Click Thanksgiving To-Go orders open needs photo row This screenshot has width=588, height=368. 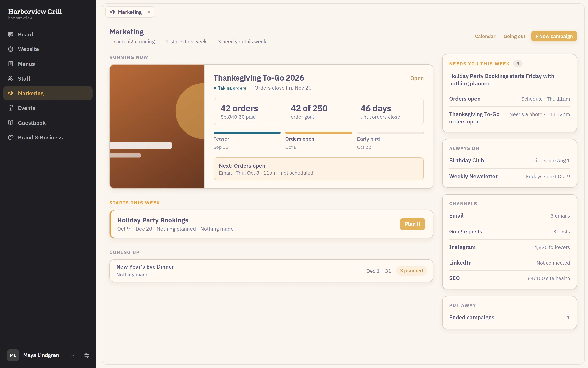[509, 118]
